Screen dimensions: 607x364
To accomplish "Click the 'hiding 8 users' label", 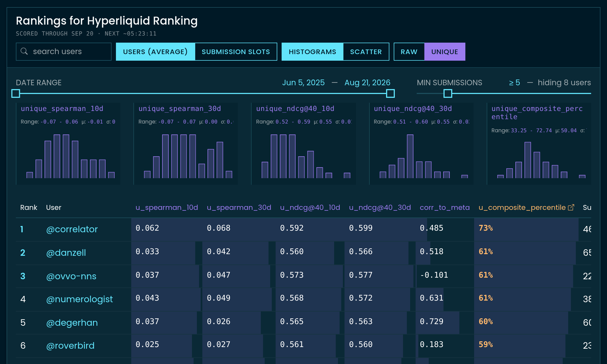I will [564, 83].
